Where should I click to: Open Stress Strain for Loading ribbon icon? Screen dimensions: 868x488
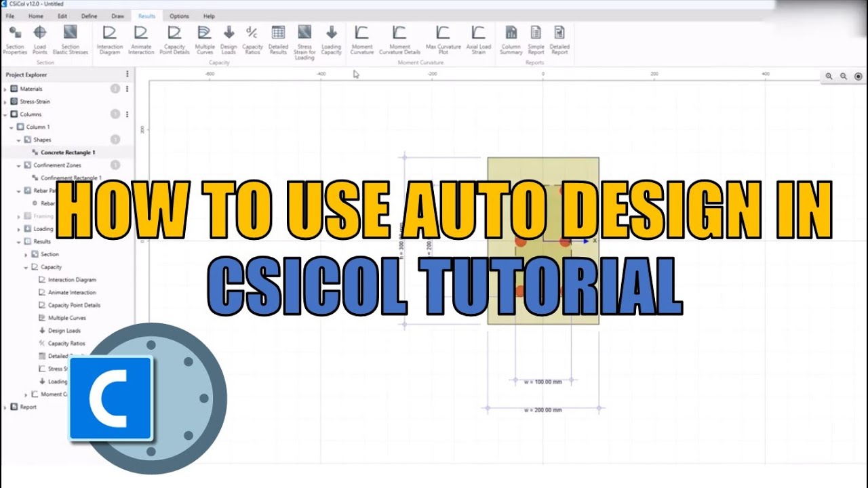pos(304,42)
